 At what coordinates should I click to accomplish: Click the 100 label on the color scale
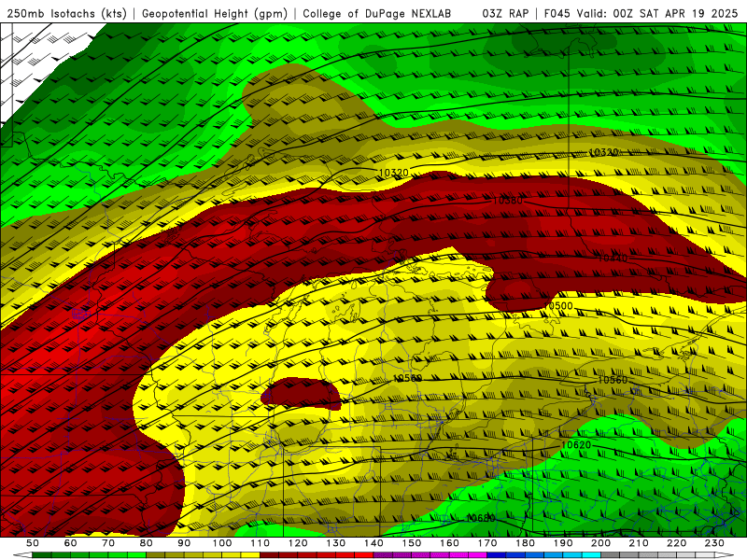[222, 543]
